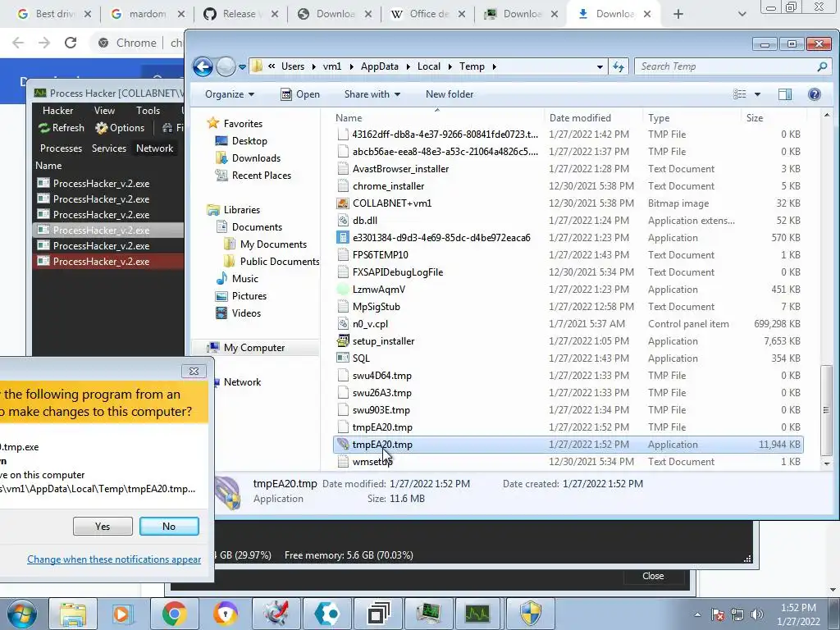Open address bar history dropdown

click(600, 67)
